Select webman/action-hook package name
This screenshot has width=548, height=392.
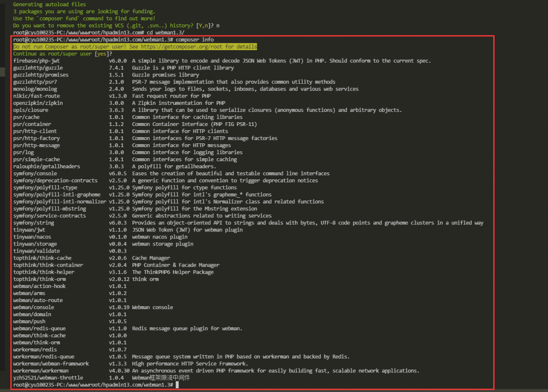click(39, 286)
